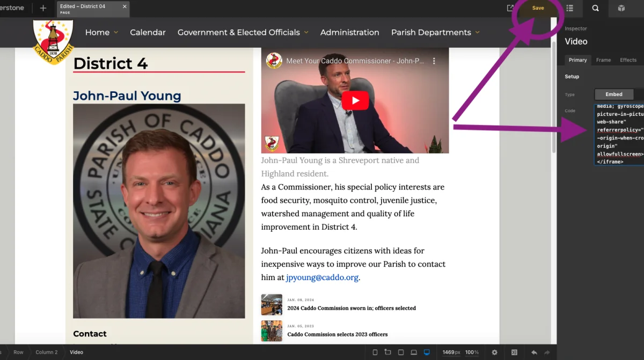The image size is (644, 360).
Task: Switch to laptop viewport preview
Action: (414, 352)
